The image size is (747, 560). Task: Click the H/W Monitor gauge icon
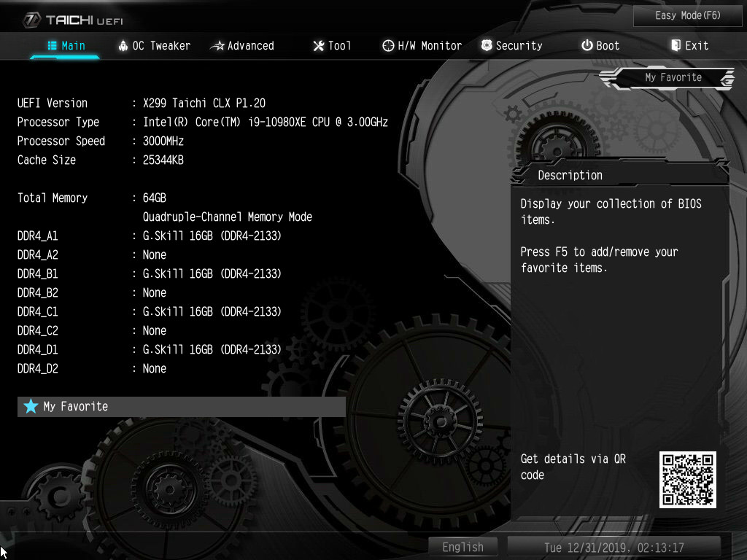pos(388,46)
